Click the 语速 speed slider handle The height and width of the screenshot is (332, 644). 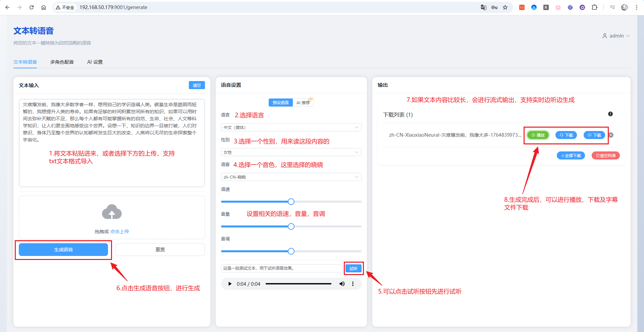click(x=291, y=202)
